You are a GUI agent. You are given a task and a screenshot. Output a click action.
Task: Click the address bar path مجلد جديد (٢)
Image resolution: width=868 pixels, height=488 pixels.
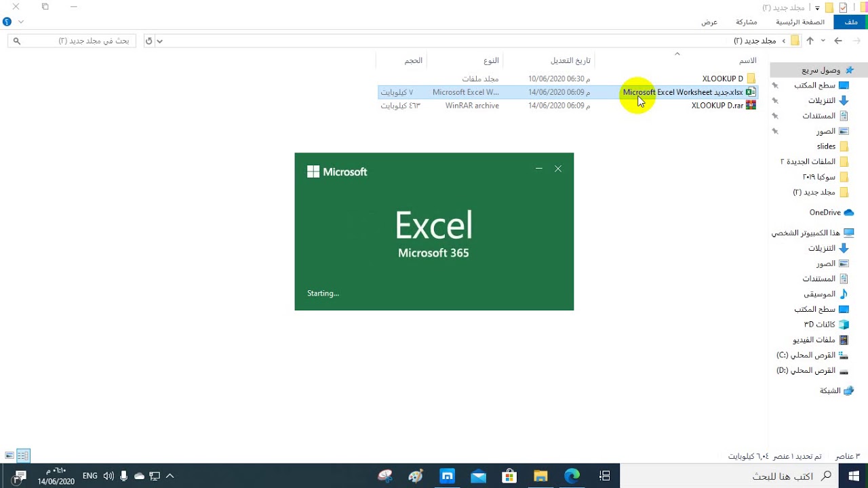point(755,41)
